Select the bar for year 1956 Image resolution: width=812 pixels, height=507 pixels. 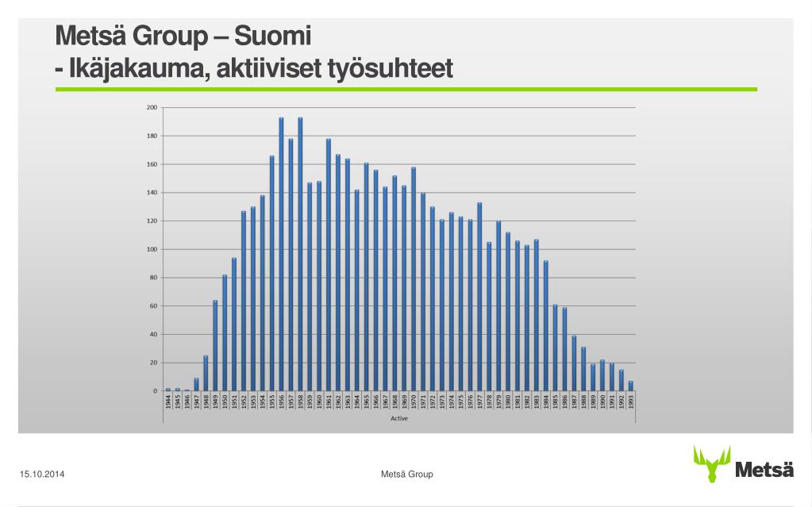pos(281,254)
